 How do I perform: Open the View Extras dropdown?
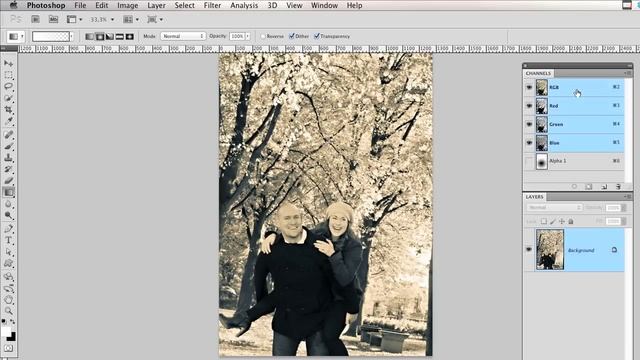74,19
